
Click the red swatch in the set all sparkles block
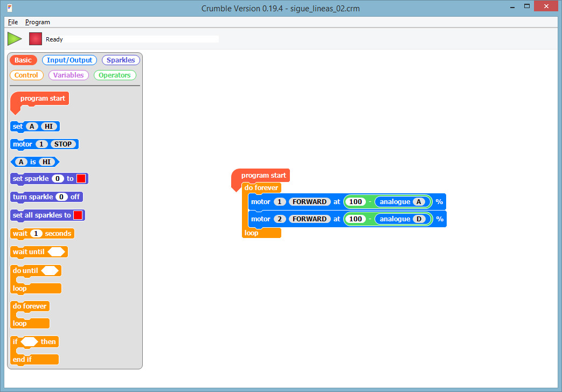tap(78, 215)
